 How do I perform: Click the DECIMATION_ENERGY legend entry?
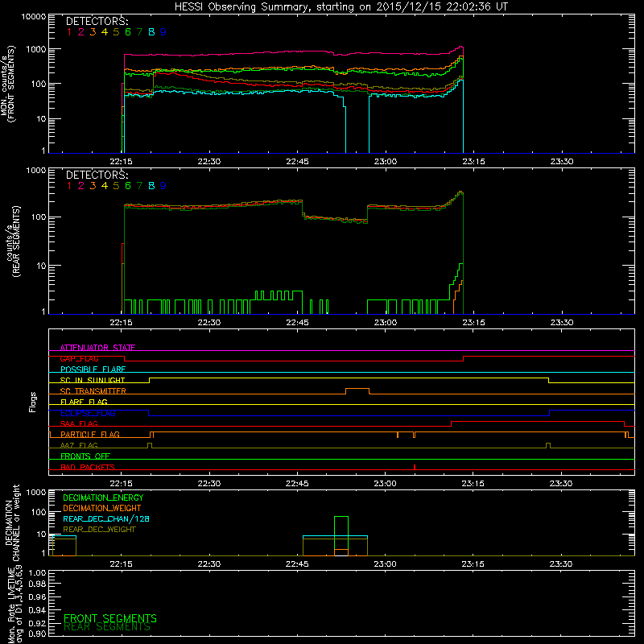103,497
